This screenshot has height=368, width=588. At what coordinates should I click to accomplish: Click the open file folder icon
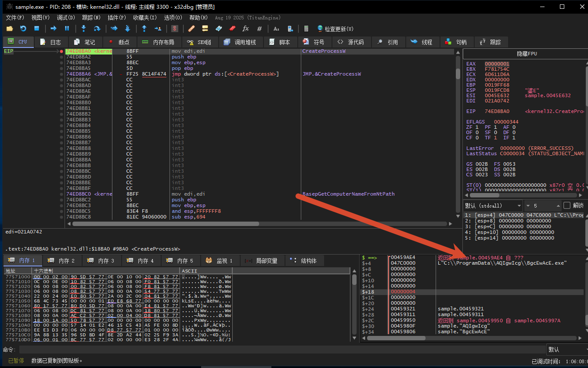[10, 29]
